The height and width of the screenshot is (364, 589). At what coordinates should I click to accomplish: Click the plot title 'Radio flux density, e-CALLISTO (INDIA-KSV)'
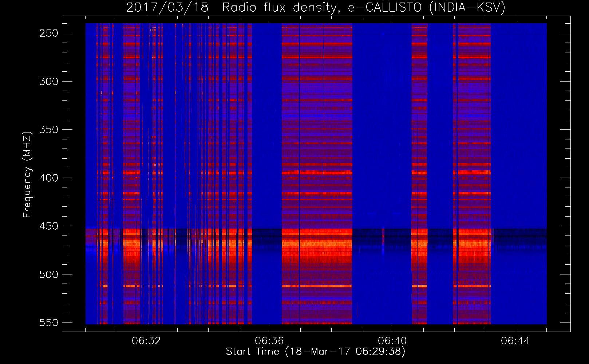click(x=364, y=7)
